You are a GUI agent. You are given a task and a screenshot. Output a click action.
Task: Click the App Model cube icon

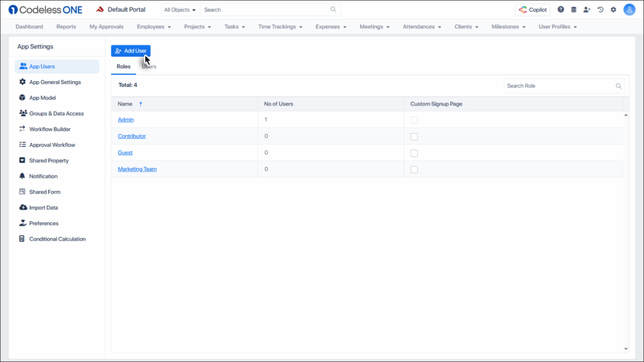pos(22,97)
